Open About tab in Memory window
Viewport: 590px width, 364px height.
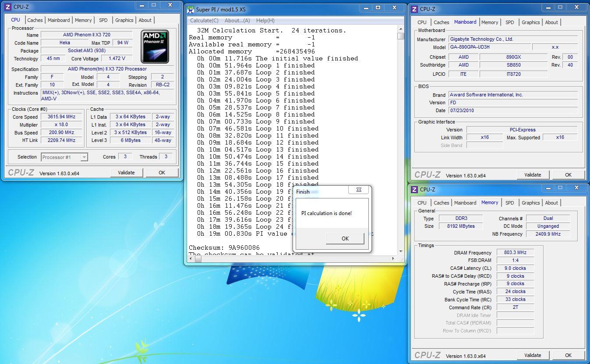(551, 203)
